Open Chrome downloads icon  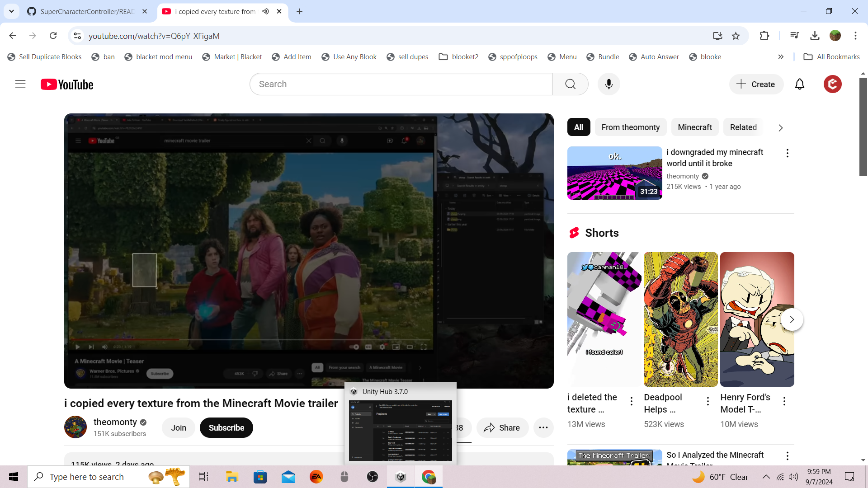click(815, 36)
